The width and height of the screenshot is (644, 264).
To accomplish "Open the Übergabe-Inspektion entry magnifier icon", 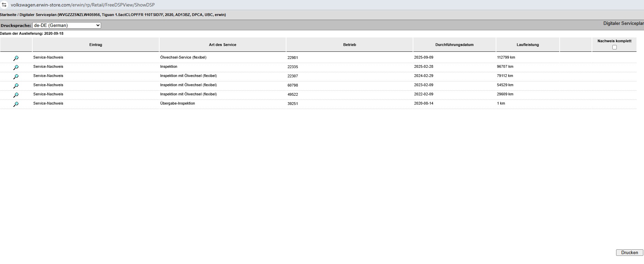I will [16, 104].
